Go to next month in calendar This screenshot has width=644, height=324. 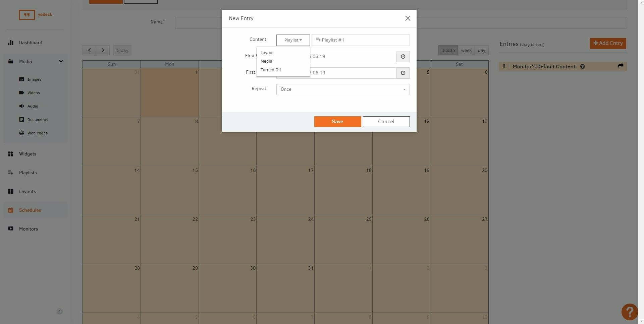coord(103,50)
